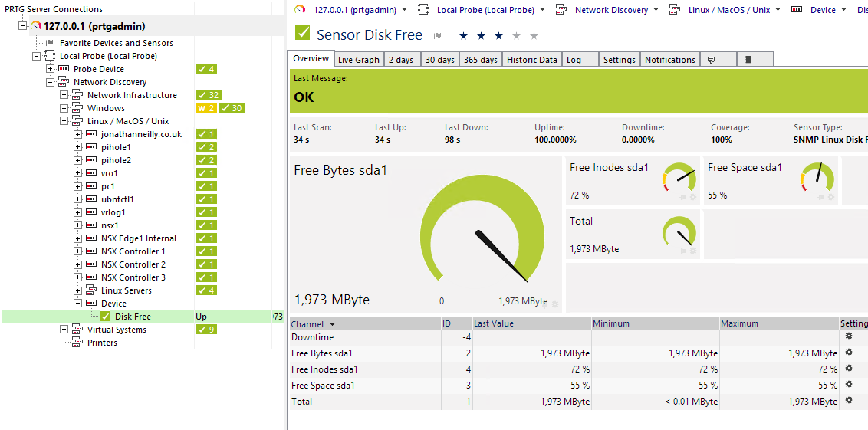Screen dimensions: 868x430
Task: Select ubntctl1 device
Action: [117, 199]
